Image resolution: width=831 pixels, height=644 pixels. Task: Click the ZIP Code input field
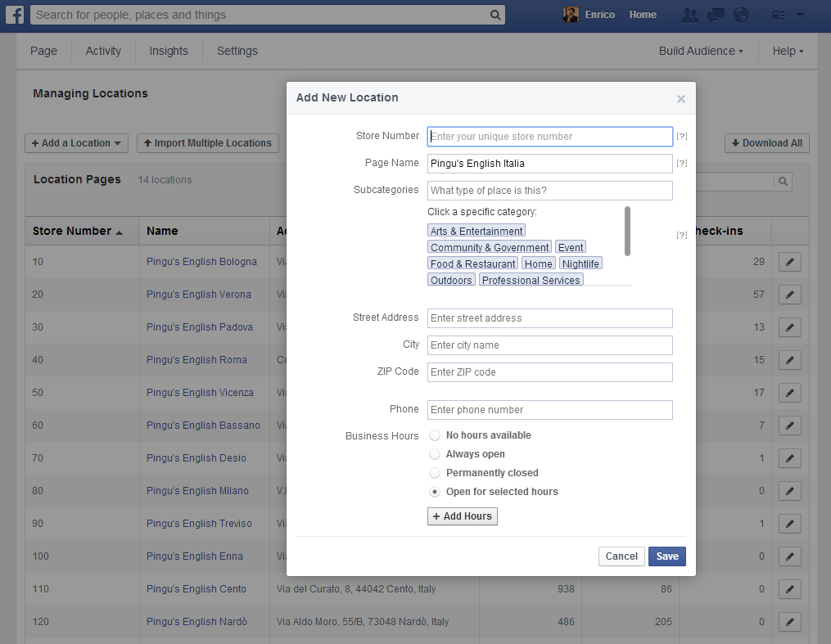550,372
